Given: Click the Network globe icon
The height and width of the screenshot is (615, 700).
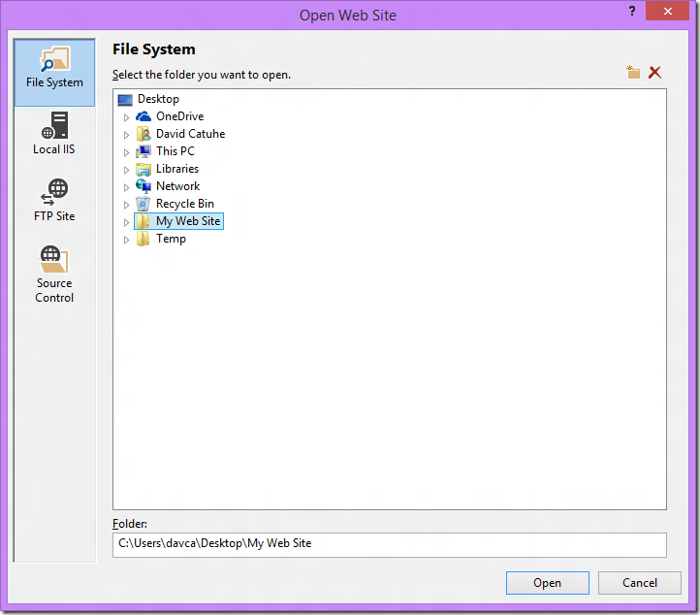Looking at the screenshot, I should pos(143,186).
